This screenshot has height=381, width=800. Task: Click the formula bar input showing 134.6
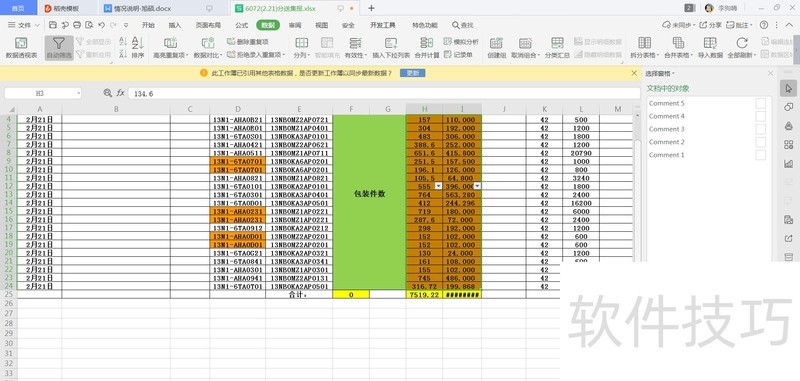click(384, 93)
